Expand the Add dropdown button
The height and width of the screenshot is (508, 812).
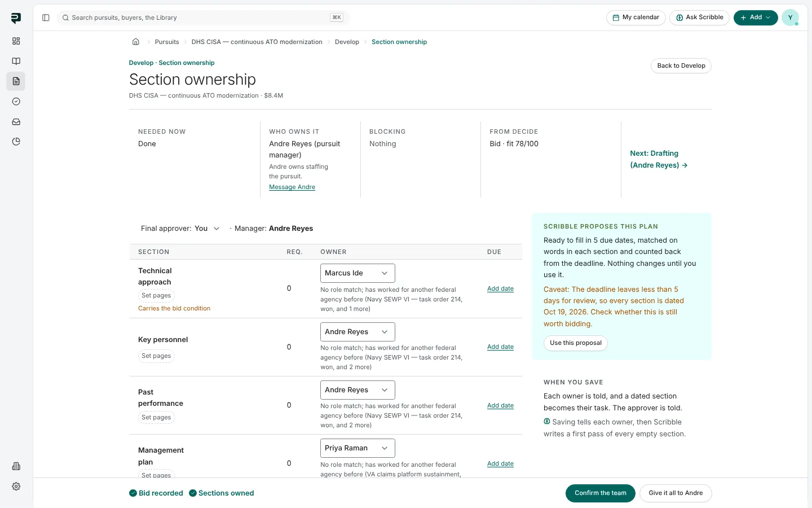click(756, 17)
